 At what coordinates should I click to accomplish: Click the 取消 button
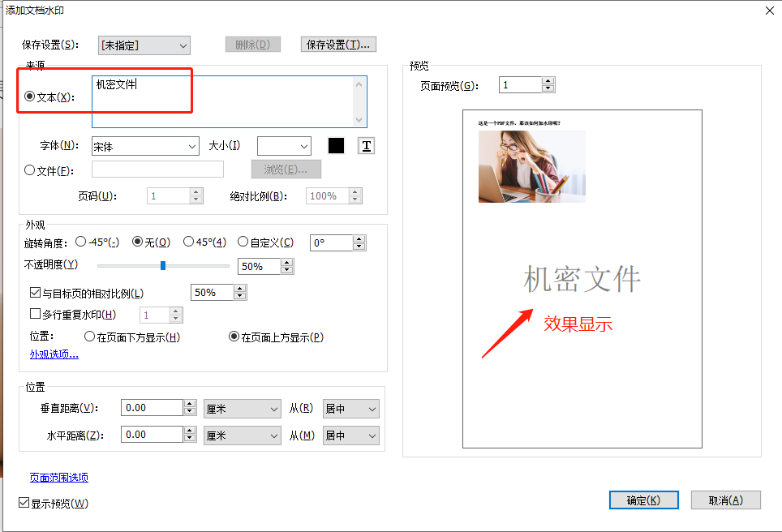pos(725,500)
